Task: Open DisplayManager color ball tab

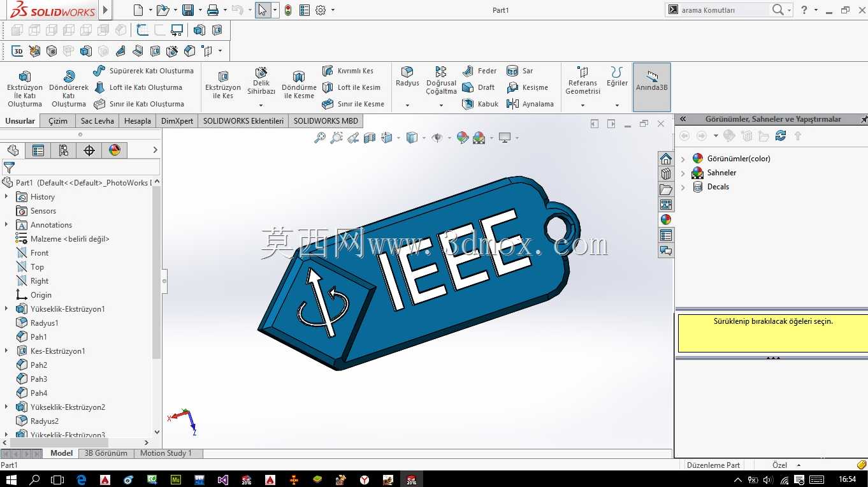Action: click(115, 150)
